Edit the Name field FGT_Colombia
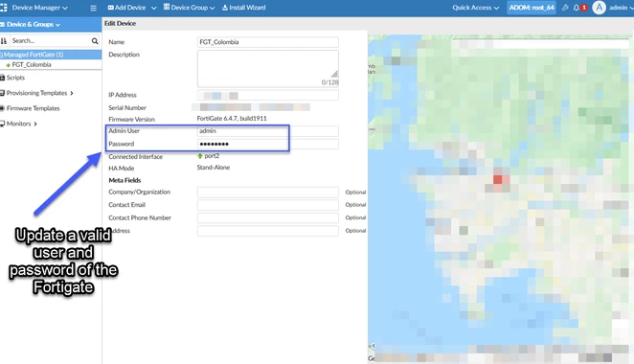 click(x=267, y=42)
